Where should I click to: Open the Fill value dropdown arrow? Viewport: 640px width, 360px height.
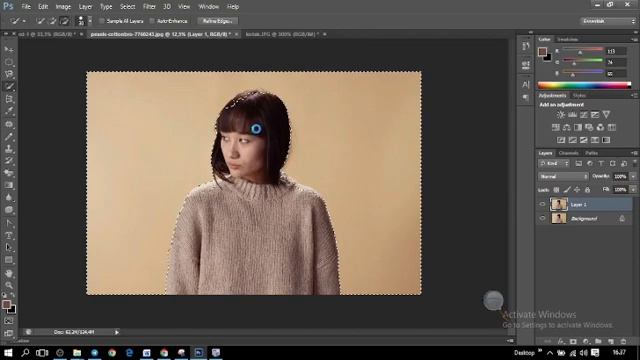[633, 190]
